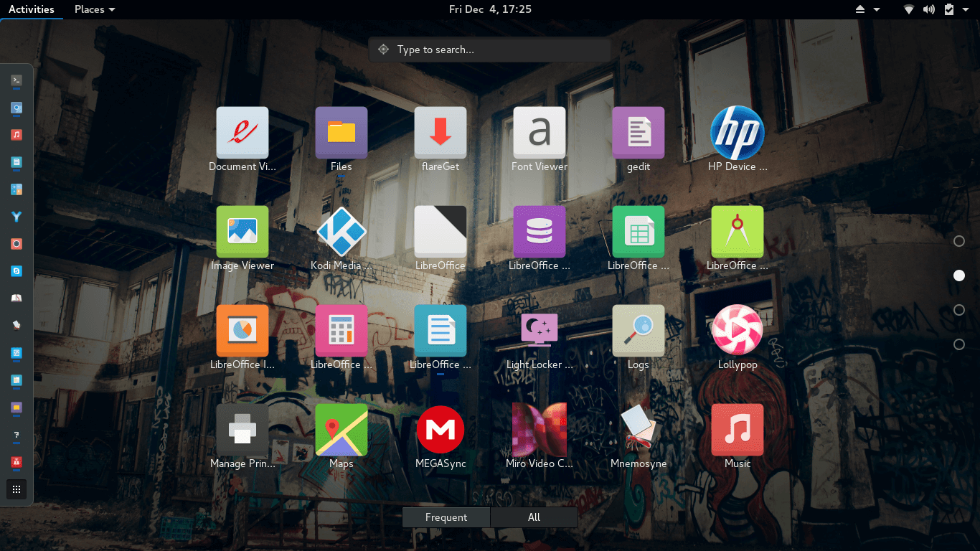Launch the Music app in grid
Viewport: 980px width, 551px height.
tap(738, 430)
